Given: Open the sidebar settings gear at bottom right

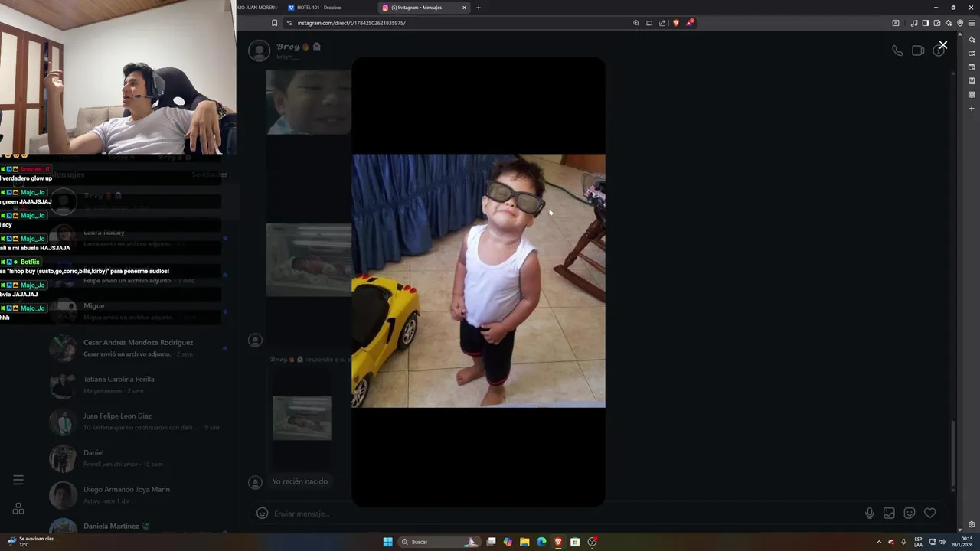Looking at the screenshot, I should (972, 525).
